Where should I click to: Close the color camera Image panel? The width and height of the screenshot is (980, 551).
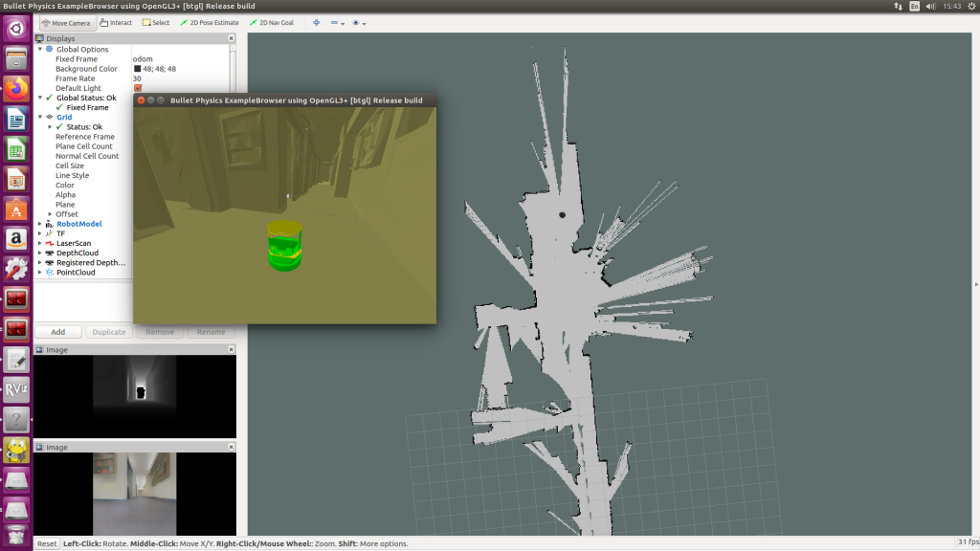(x=232, y=447)
